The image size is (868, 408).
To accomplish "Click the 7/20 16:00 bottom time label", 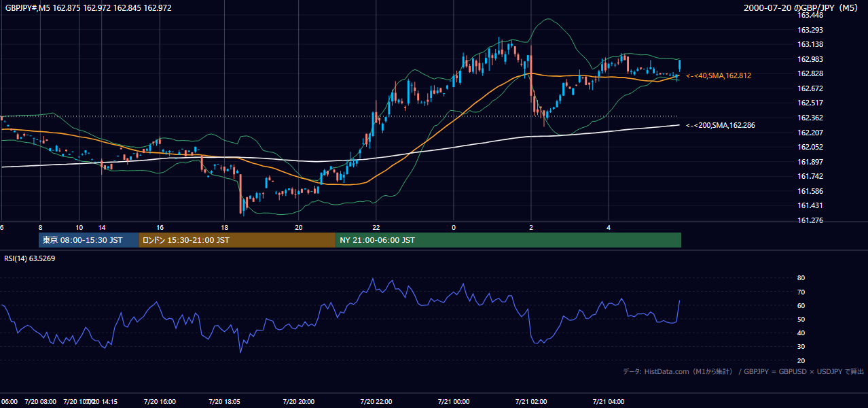I will point(160,401).
